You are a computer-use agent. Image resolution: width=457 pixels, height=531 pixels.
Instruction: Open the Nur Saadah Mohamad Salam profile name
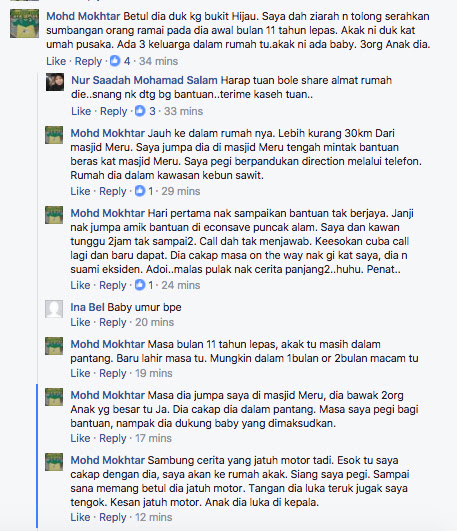coord(144,80)
